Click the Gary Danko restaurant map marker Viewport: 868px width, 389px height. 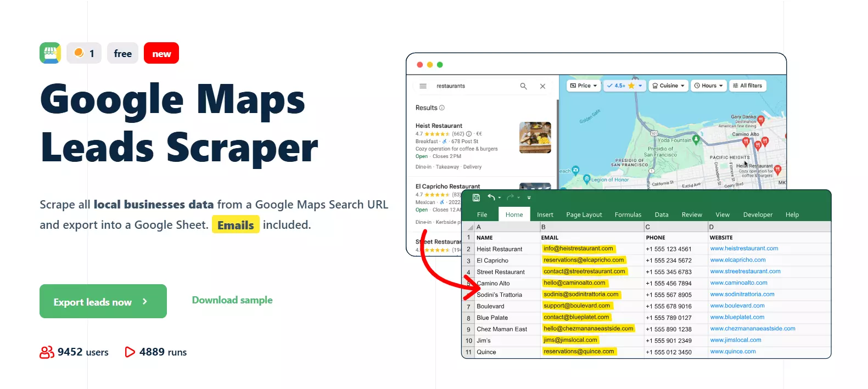point(760,120)
